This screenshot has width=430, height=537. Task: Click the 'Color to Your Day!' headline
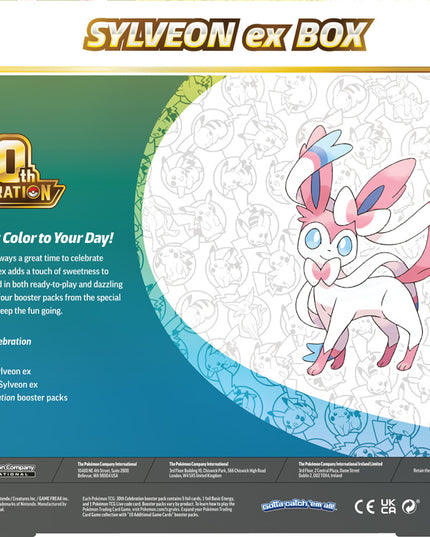tap(57, 238)
